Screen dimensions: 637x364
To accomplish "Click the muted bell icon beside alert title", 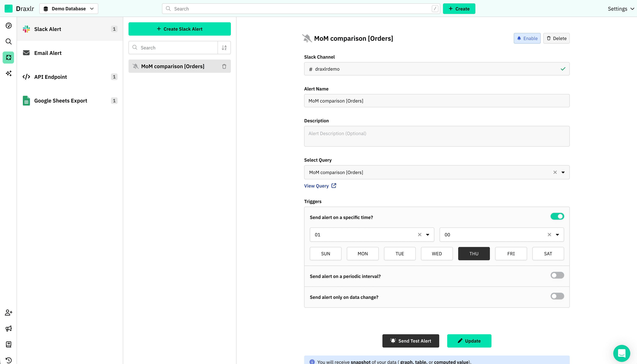I will [x=307, y=38].
